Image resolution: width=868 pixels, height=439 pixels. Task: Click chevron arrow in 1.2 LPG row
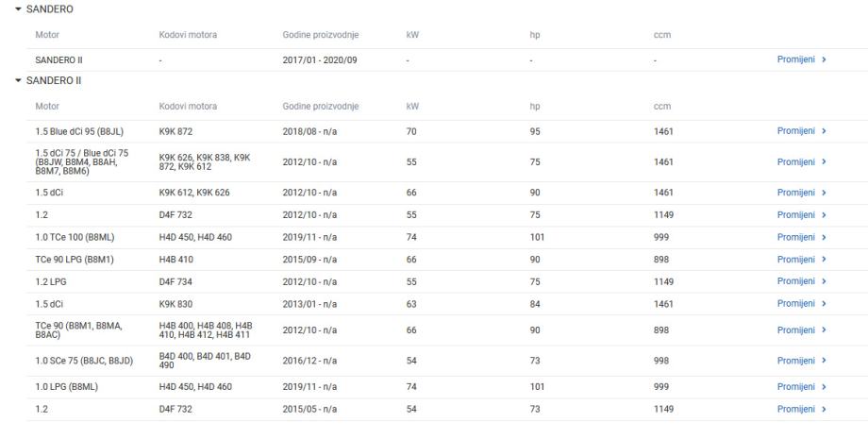click(x=825, y=281)
